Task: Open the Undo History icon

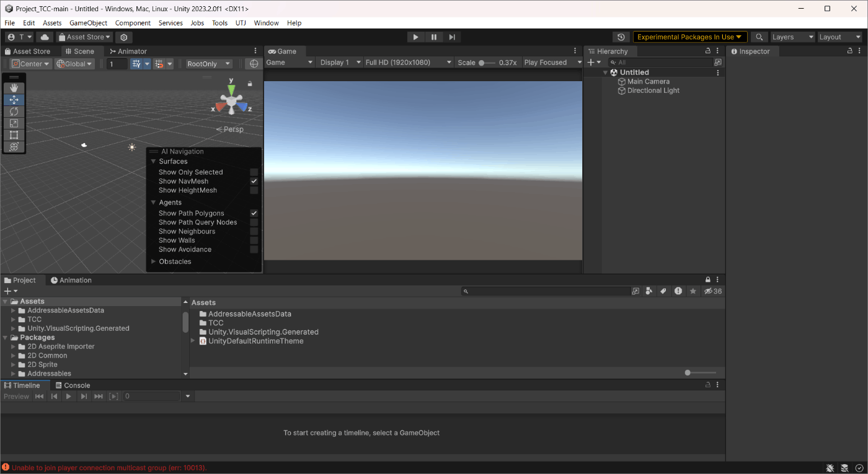Action: point(621,37)
